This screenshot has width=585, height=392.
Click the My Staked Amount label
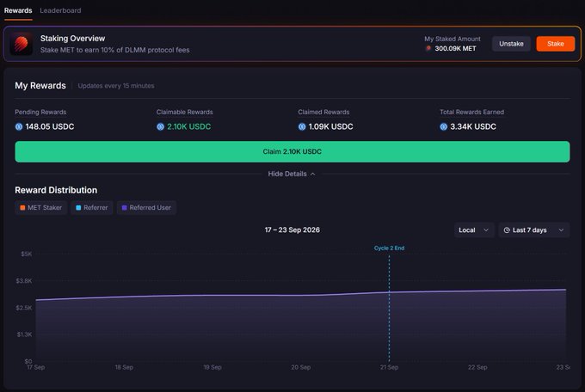click(x=453, y=39)
